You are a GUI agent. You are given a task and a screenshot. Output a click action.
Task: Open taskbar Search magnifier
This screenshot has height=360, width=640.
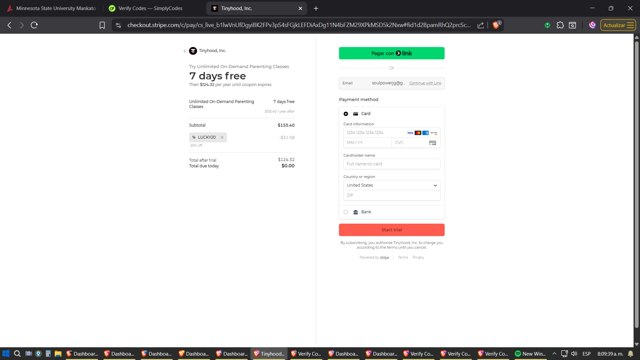point(17,354)
